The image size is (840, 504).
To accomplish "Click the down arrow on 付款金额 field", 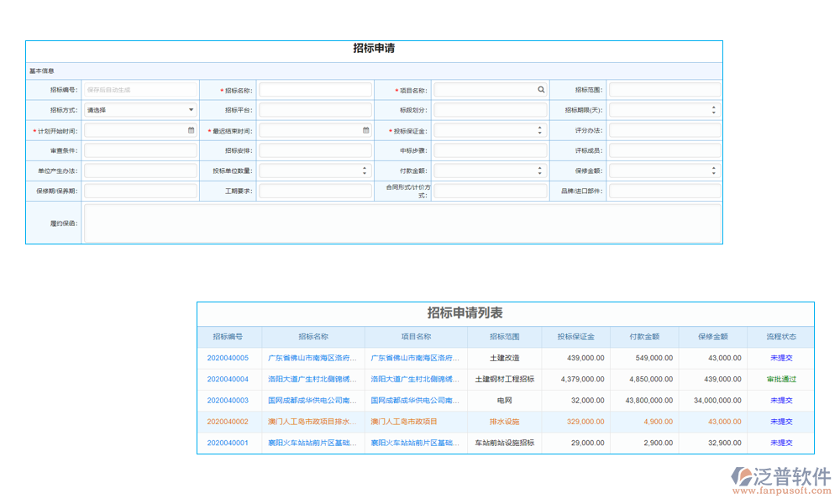I will pyautogui.click(x=540, y=173).
